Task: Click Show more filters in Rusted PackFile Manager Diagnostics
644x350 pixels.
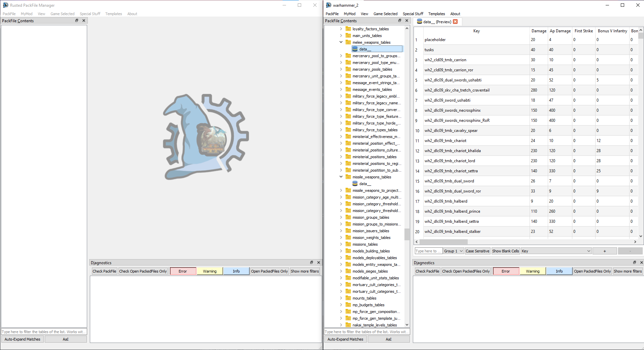Action: coord(305,271)
